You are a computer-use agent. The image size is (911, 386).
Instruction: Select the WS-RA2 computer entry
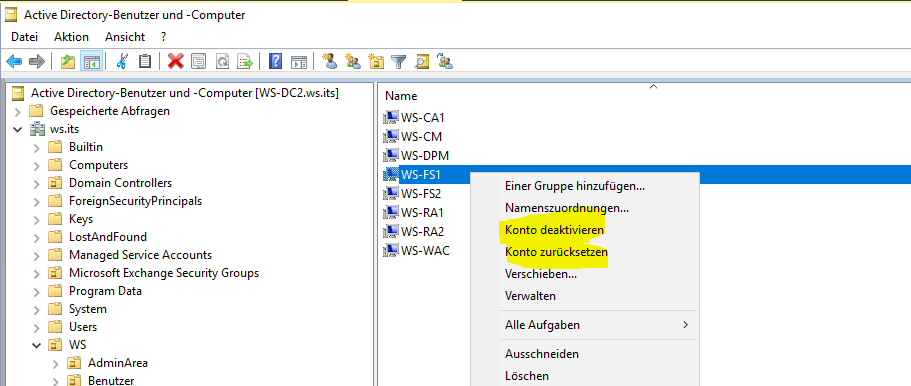422,231
